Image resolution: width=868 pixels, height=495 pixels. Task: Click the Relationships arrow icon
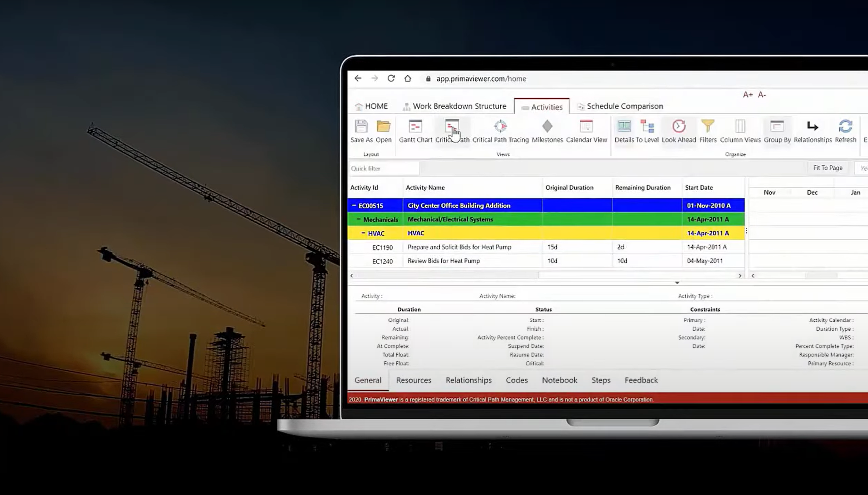(x=813, y=127)
